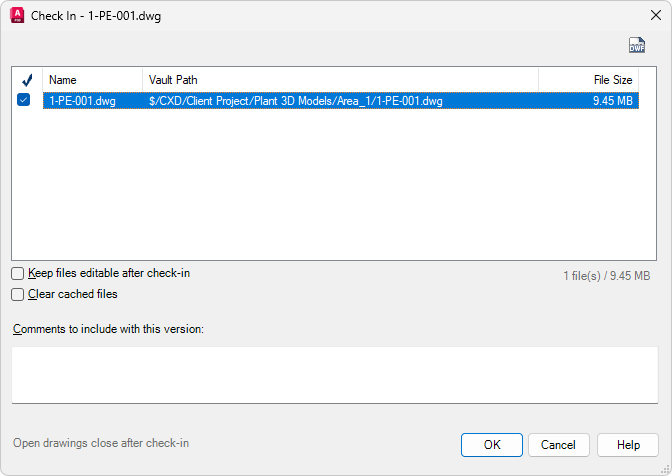Image resolution: width=672 pixels, height=476 pixels.
Task: Sort by the Vault Path column header
Action: (340, 80)
